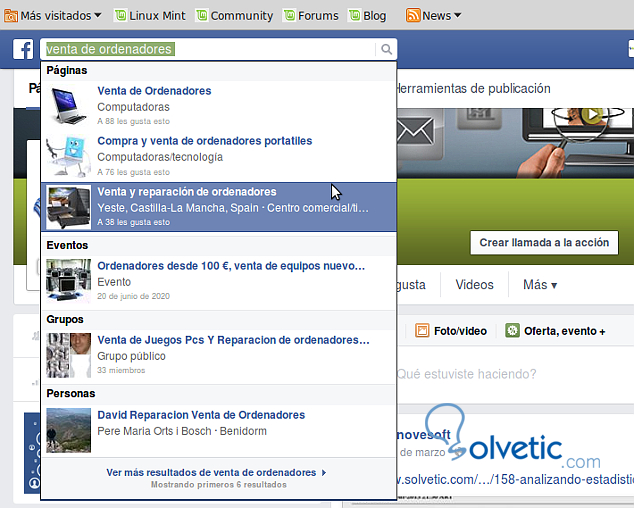
Task: Click the Community bookmark favicon
Action: coord(202,15)
